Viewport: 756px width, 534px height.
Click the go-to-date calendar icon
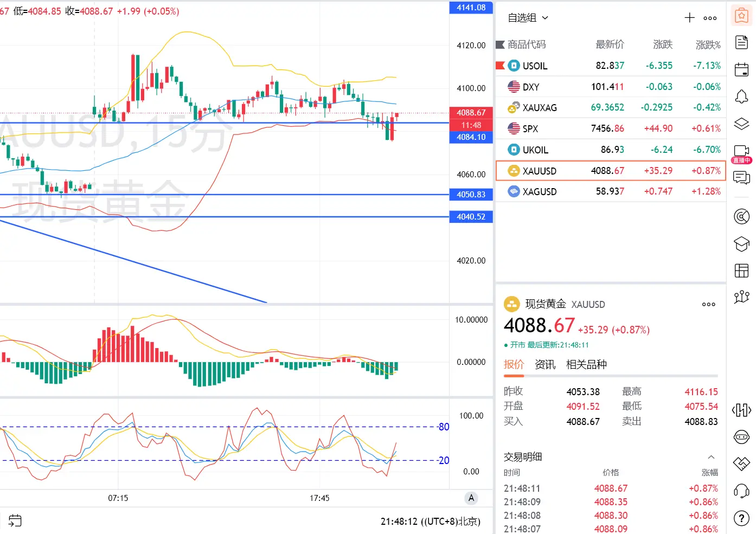pos(15,521)
